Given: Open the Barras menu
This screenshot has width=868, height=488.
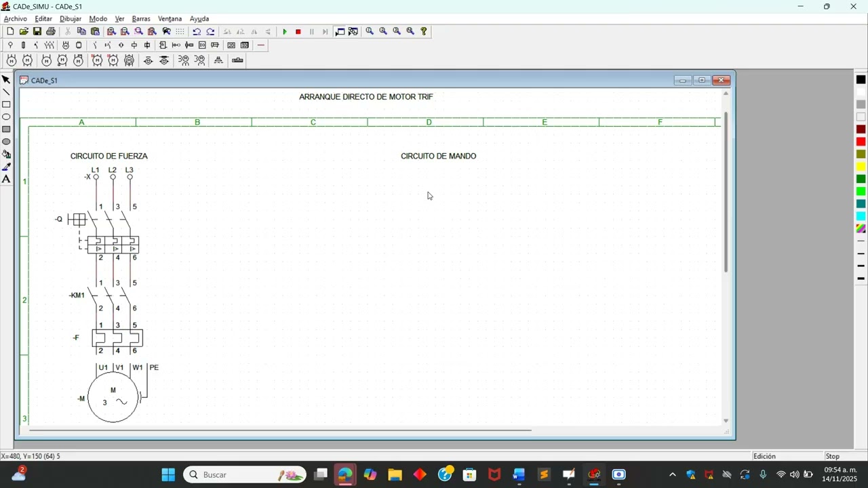Looking at the screenshot, I should pyautogui.click(x=141, y=19).
